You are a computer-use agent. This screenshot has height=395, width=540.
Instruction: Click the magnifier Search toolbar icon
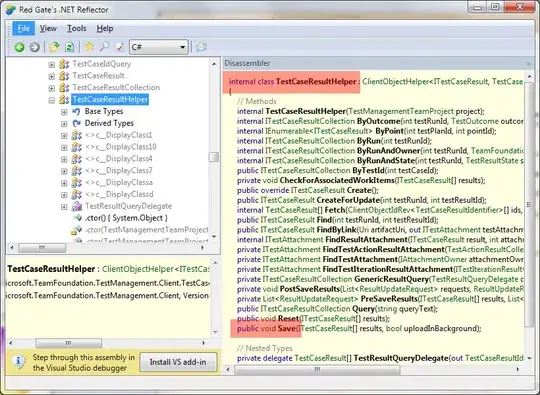click(104, 47)
